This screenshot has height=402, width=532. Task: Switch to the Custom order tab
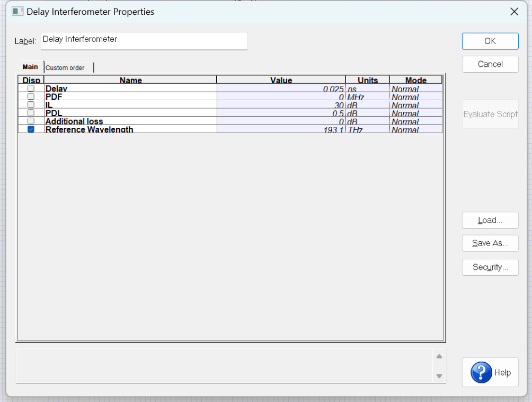point(65,68)
